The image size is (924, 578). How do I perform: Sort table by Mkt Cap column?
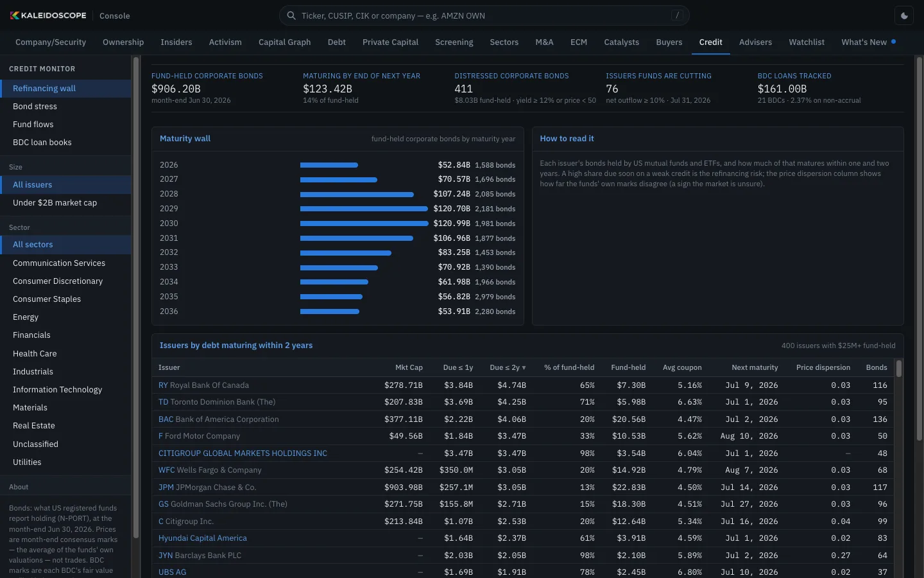409,368
